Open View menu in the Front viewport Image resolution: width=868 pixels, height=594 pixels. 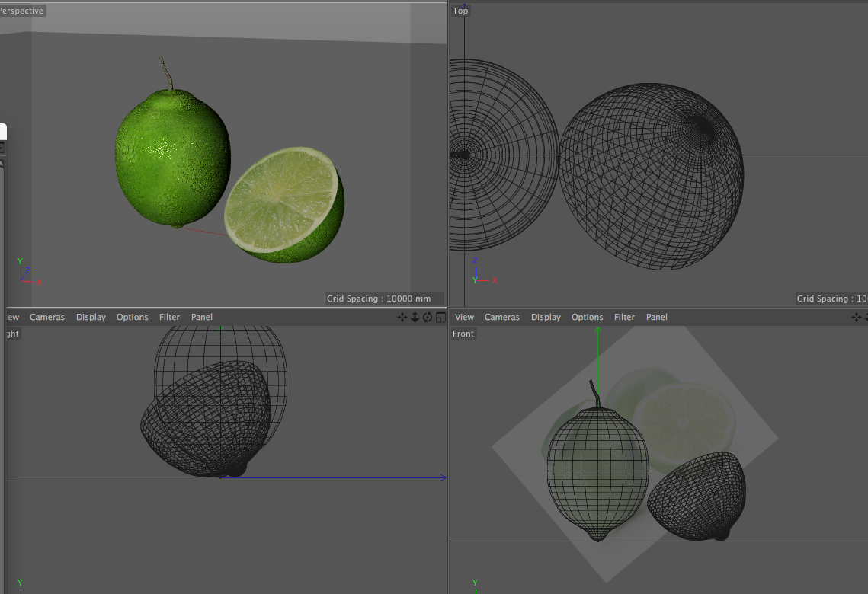(x=464, y=318)
